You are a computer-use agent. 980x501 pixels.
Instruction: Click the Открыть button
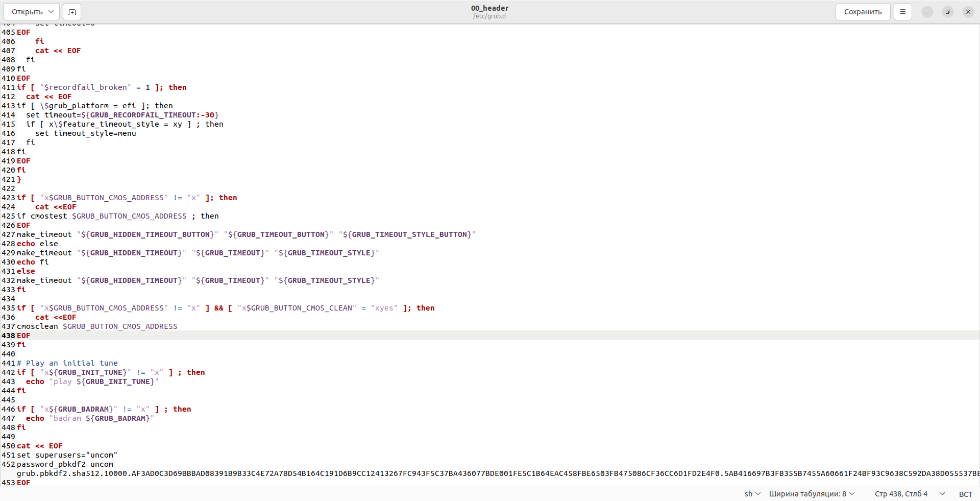(x=27, y=12)
